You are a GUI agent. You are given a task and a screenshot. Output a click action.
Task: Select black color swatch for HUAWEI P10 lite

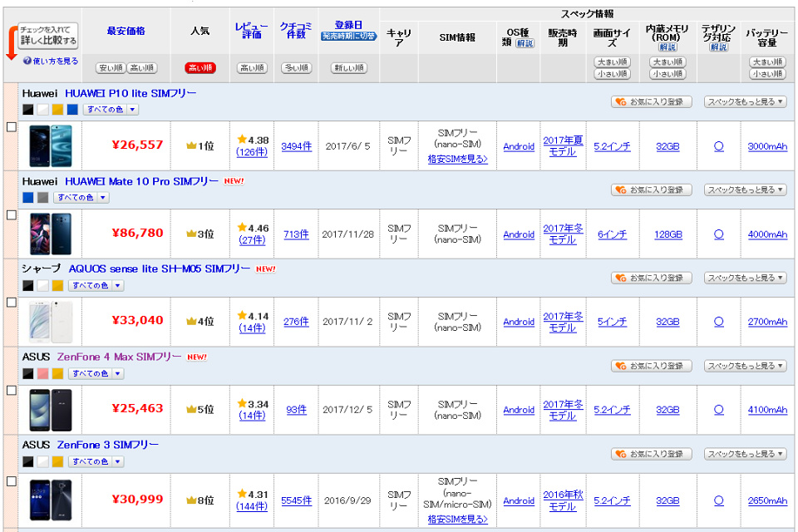pos(28,110)
